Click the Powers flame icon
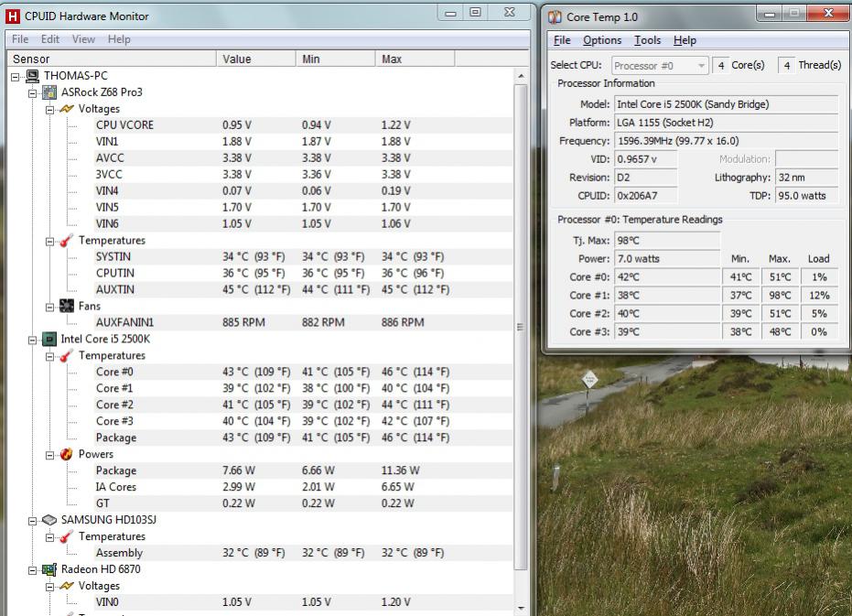852x616 pixels. (66, 454)
